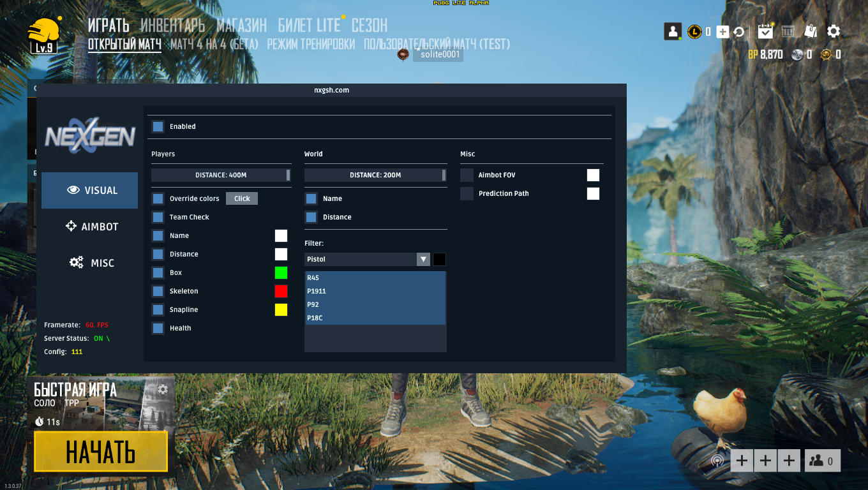Pick the green Box color swatch
Viewport: 868px width, 490px height.
point(281,272)
